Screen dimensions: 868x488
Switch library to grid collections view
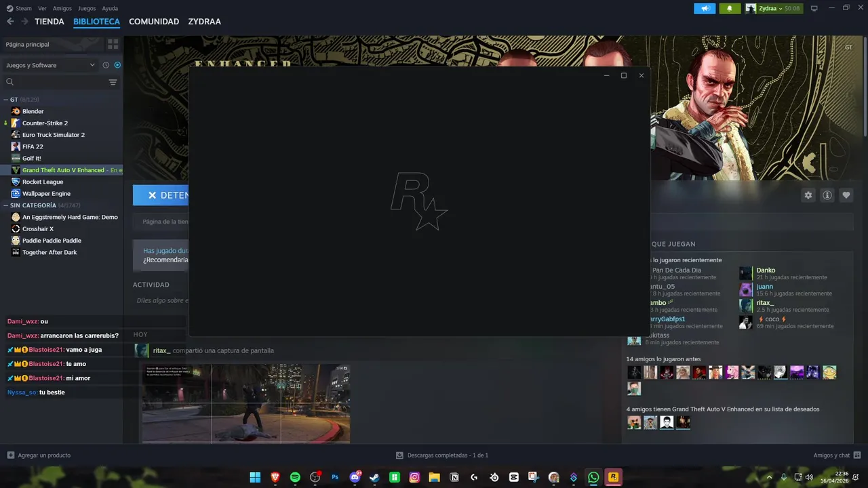click(x=113, y=44)
